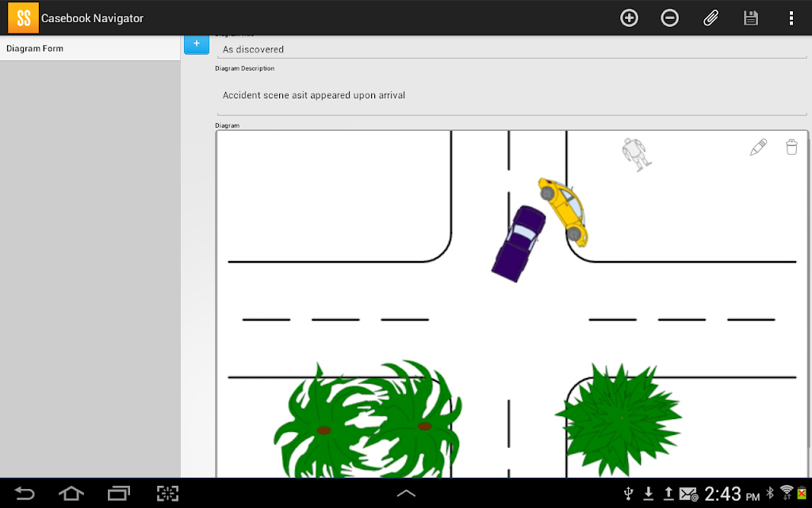Select the yellow car in diagram

click(564, 210)
